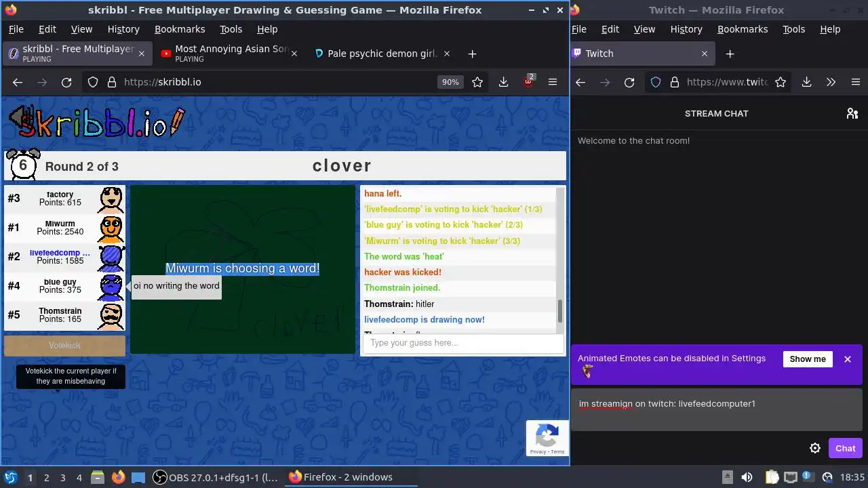The height and width of the screenshot is (488, 868).
Task: Send the message with the Chat button
Action: pyautogui.click(x=845, y=448)
